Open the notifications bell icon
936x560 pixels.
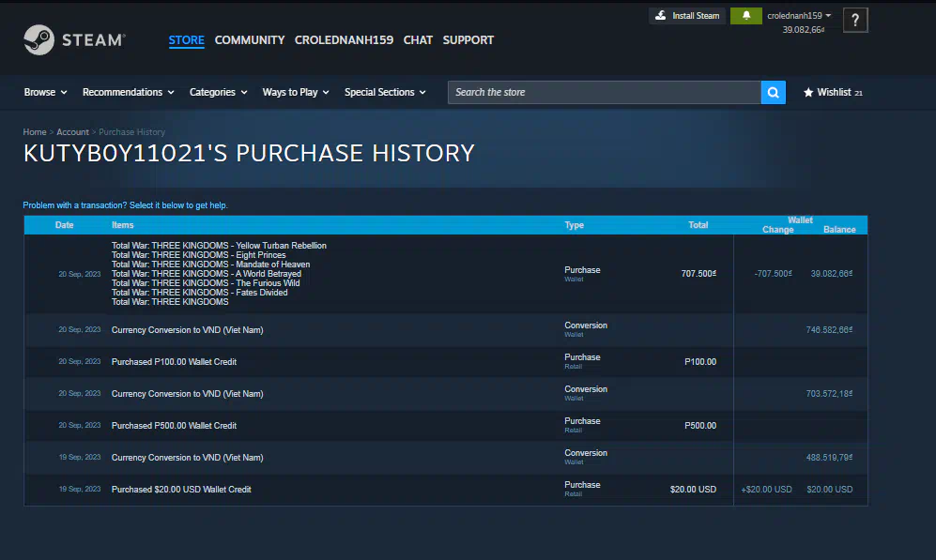click(x=745, y=16)
